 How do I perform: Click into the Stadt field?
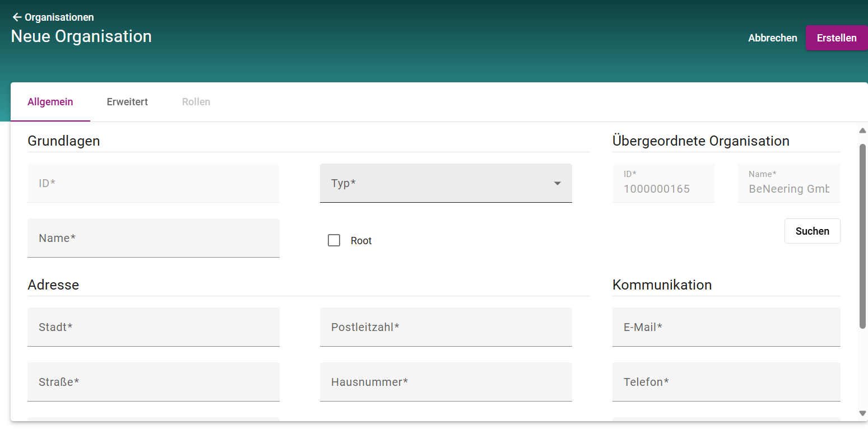(153, 327)
